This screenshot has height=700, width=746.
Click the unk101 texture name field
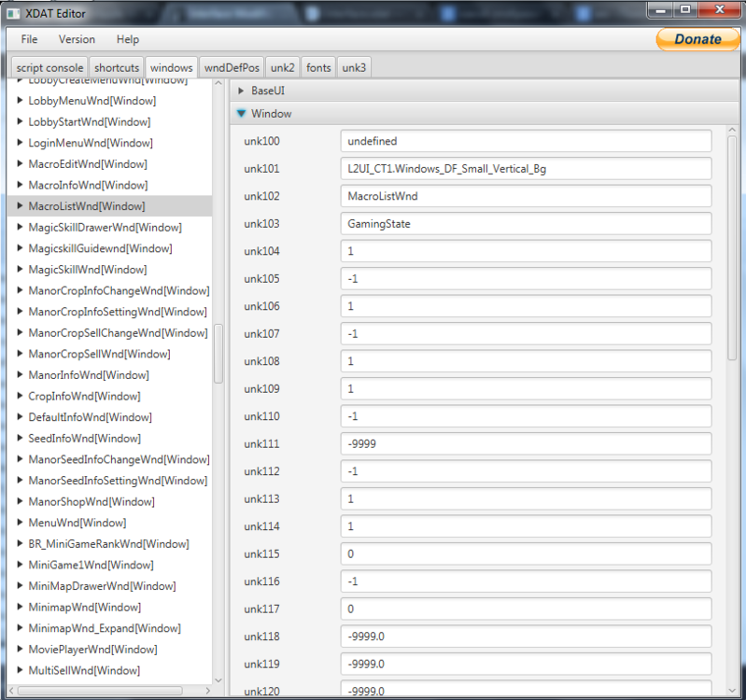[x=526, y=169]
